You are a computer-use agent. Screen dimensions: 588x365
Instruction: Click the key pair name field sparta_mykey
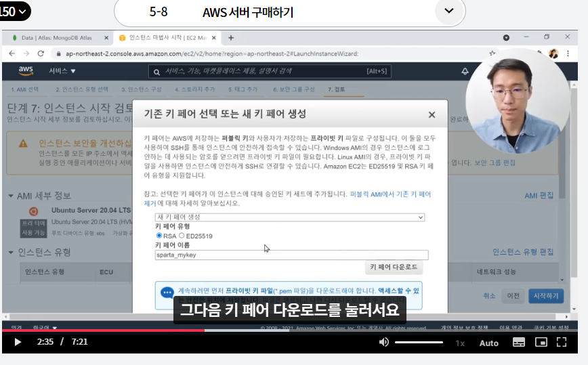coord(291,255)
